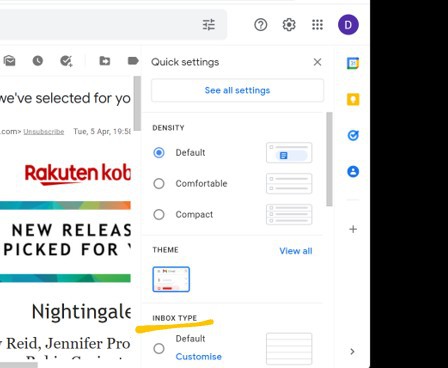
Task: Click the horizontal scrollbar under the email
Action: (x=19, y=365)
